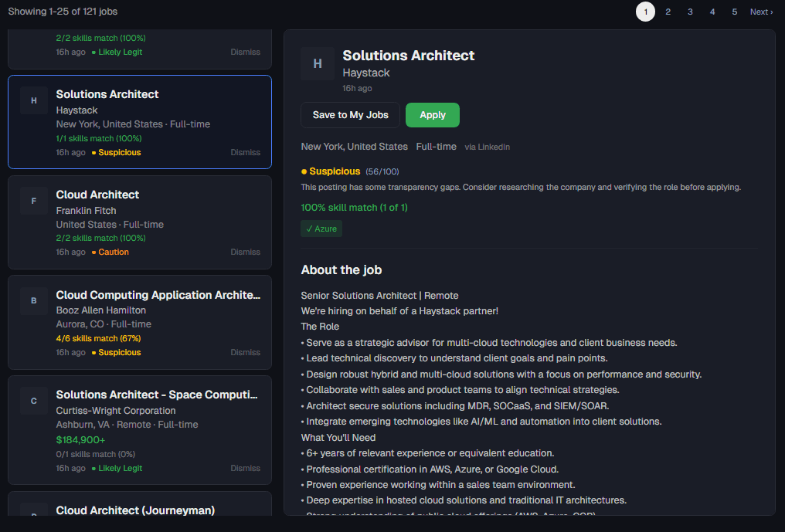Go to page 3 of results
Screen dimensions: 785x532
click(x=690, y=12)
